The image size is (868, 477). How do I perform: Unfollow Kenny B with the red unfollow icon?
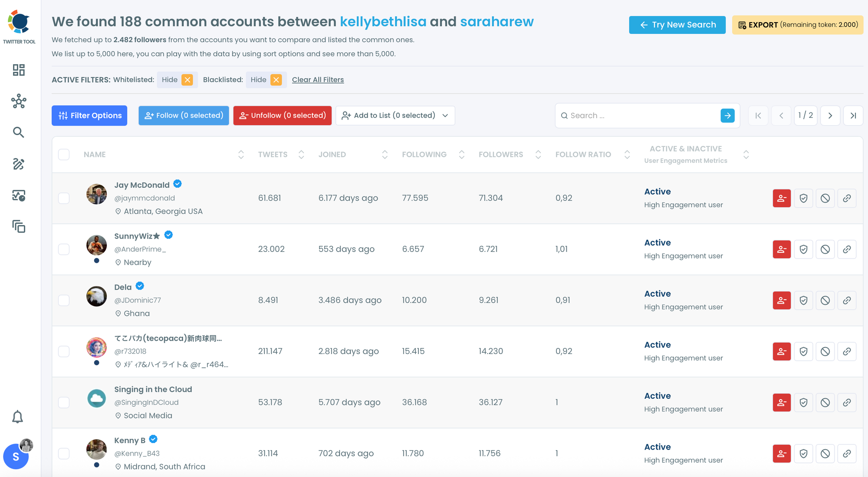[x=782, y=453]
